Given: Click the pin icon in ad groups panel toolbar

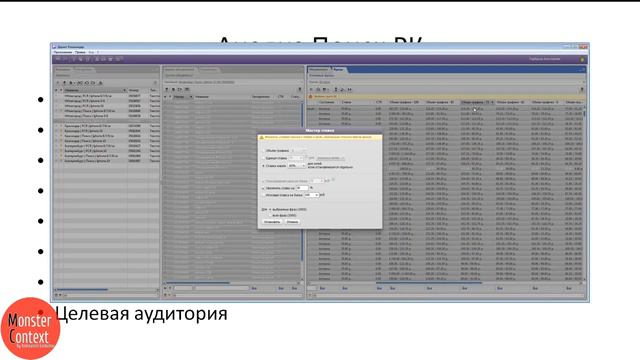Looking at the screenshot, I should coord(300,89).
